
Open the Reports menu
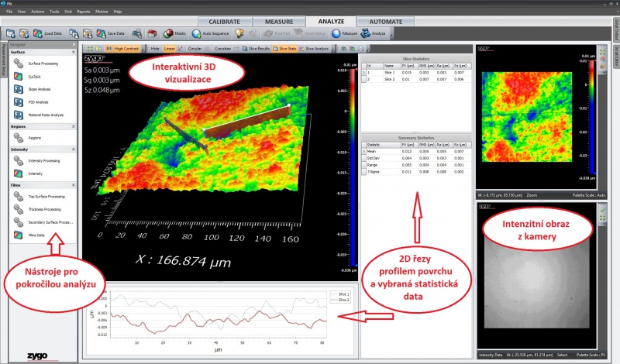(83, 12)
